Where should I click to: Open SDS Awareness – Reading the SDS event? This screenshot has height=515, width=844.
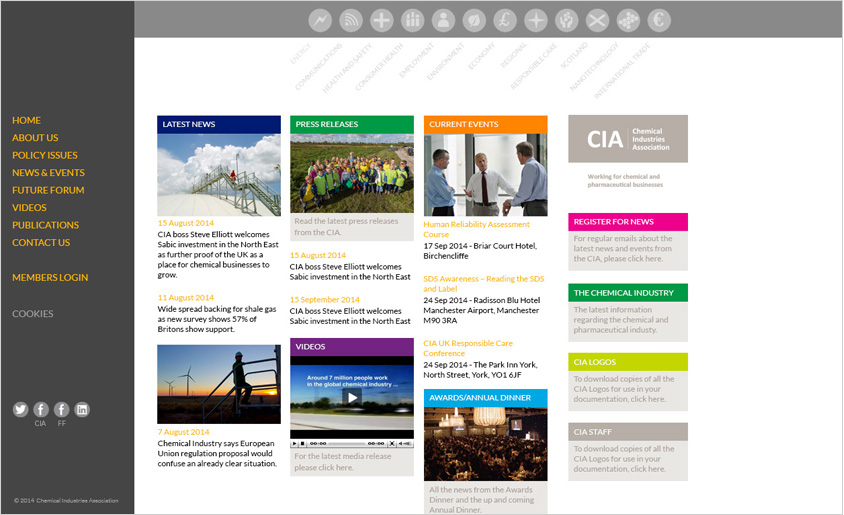[483, 284]
